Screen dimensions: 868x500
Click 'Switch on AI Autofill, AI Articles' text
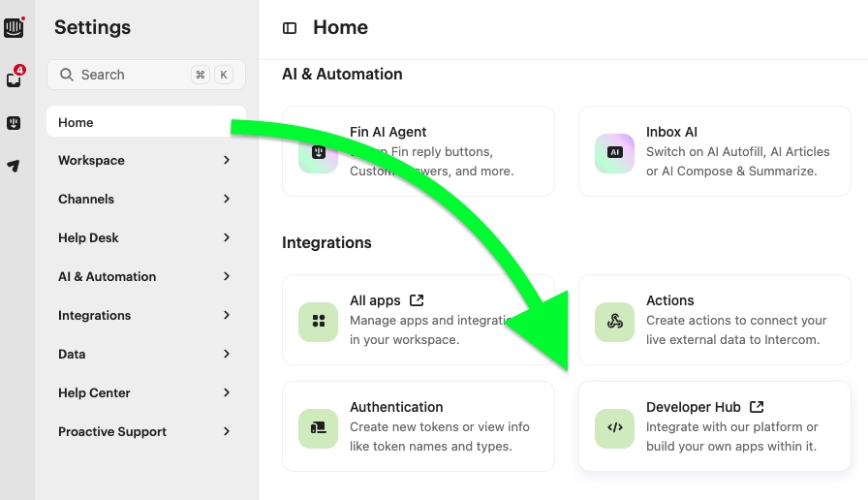pos(738,152)
